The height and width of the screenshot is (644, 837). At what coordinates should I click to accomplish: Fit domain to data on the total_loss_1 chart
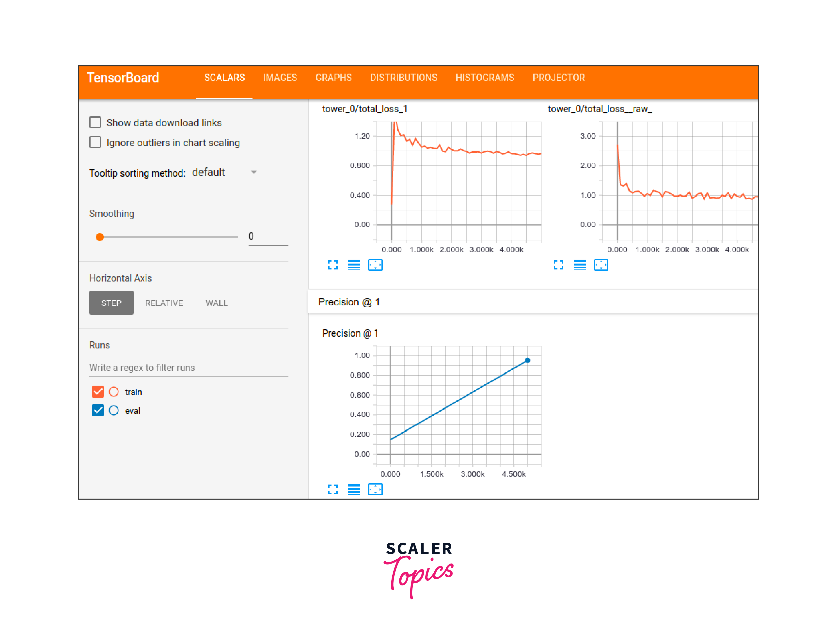pyautogui.click(x=375, y=265)
